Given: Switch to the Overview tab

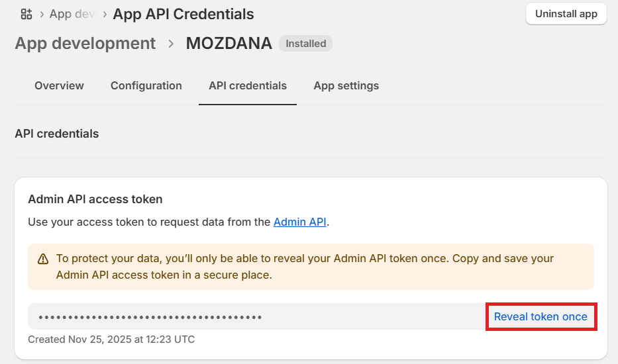Looking at the screenshot, I should pyautogui.click(x=59, y=85).
